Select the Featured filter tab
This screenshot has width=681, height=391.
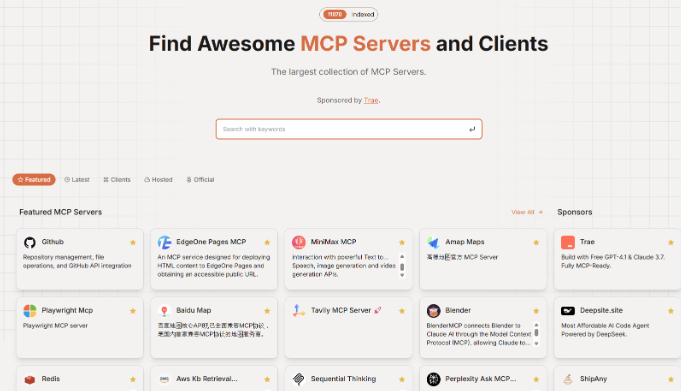(34, 179)
